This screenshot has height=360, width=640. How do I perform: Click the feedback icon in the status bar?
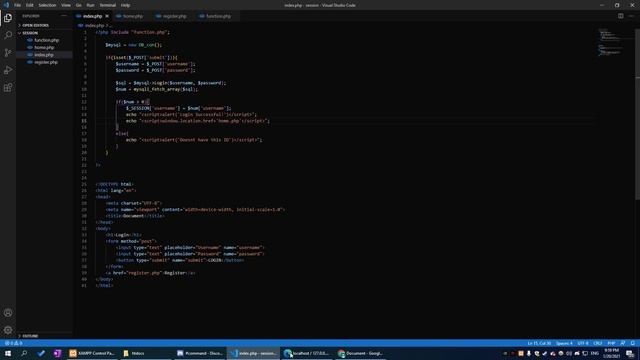623,343
